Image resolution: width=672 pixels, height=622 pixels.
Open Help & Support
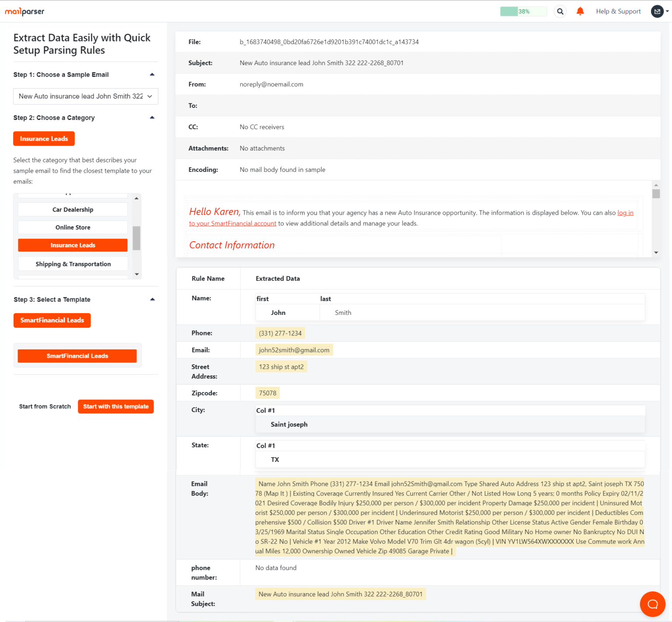(618, 11)
